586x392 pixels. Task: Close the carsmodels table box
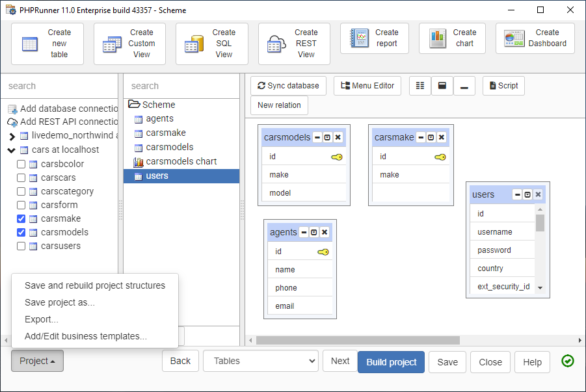pyautogui.click(x=338, y=138)
